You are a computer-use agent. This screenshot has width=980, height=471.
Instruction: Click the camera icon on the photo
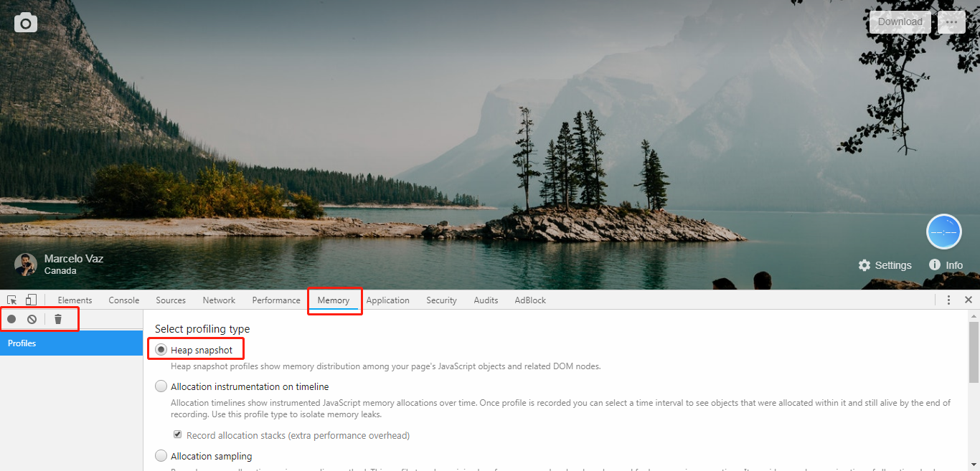[x=26, y=23]
